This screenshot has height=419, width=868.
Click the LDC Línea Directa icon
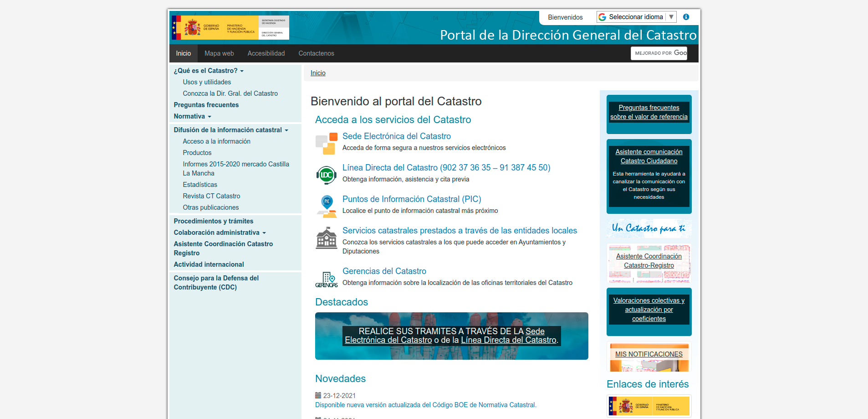pos(326,175)
